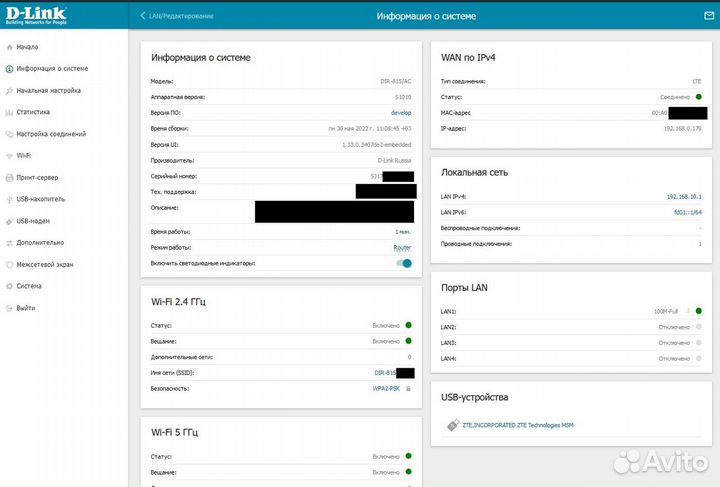Screen dimensions: 720x487
Task: Click the ZTE Technologies MSM USB device
Action: [x=516, y=425]
